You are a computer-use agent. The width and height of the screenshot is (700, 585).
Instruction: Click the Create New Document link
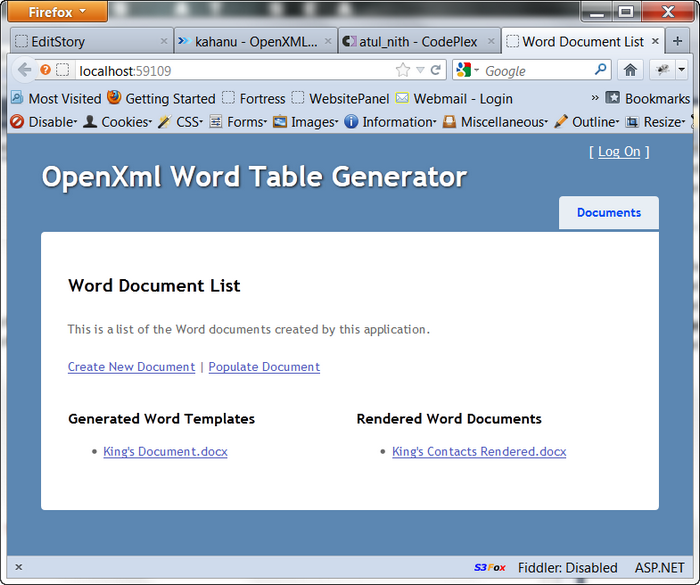(131, 367)
